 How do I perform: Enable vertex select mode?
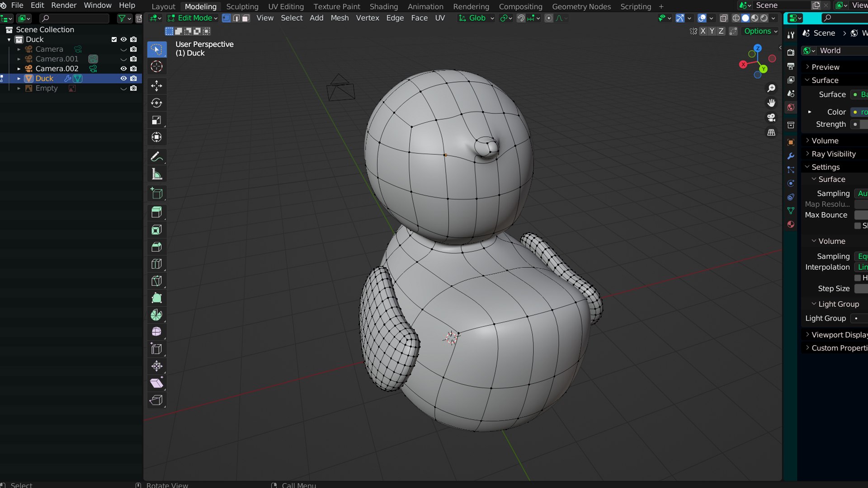pyautogui.click(x=226, y=18)
